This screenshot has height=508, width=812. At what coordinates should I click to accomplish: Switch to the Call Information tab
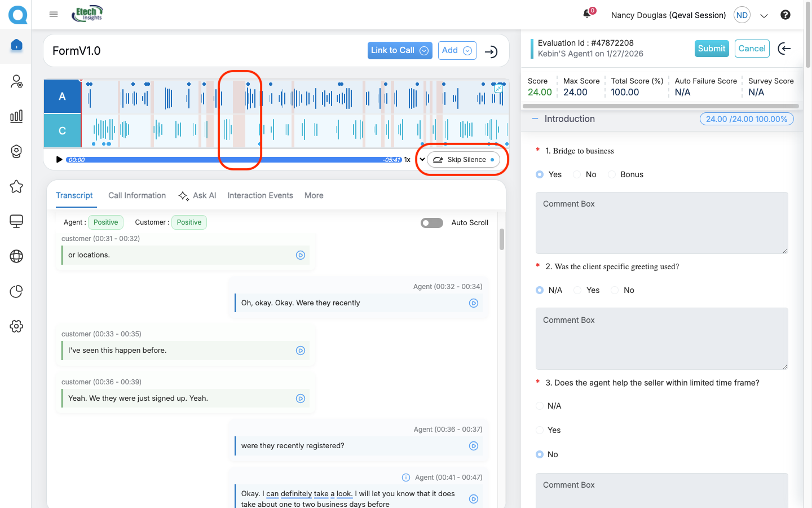[x=137, y=195]
